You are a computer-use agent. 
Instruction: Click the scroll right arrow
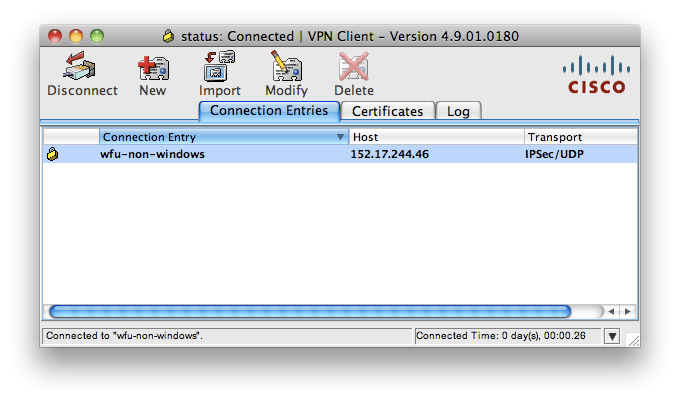(x=628, y=311)
